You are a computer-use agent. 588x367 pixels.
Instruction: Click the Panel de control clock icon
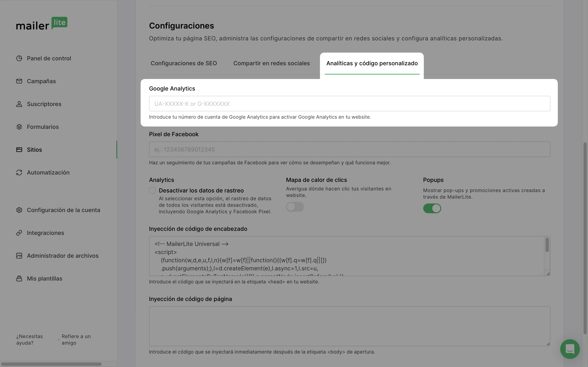point(19,58)
